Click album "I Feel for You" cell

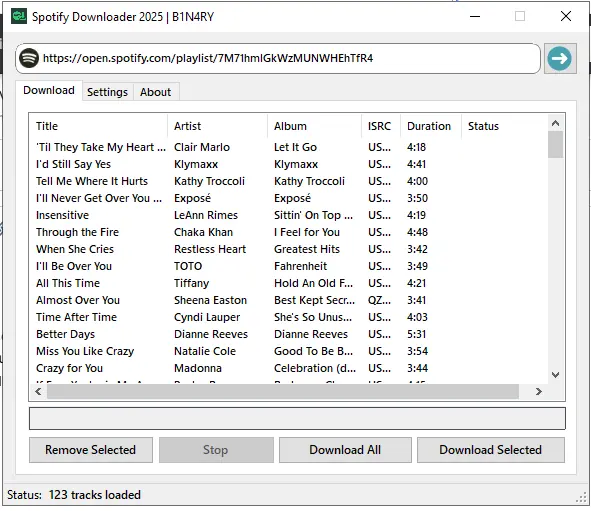[307, 232]
